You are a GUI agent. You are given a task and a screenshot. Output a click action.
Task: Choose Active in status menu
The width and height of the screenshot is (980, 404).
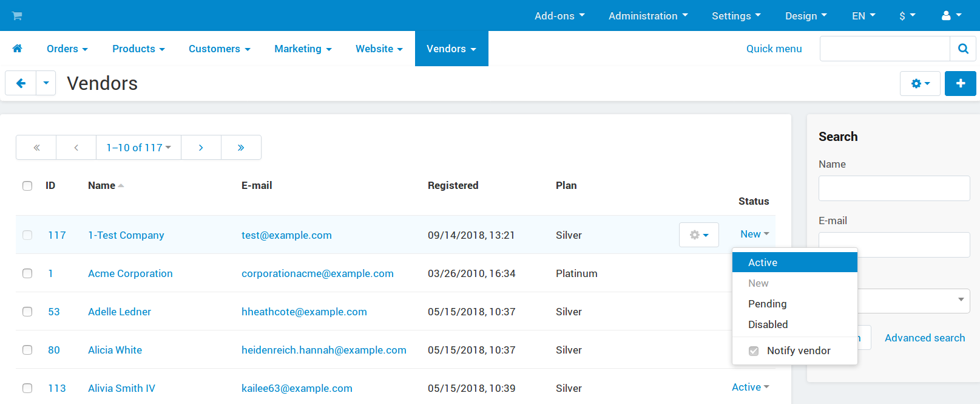click(795, 262)
